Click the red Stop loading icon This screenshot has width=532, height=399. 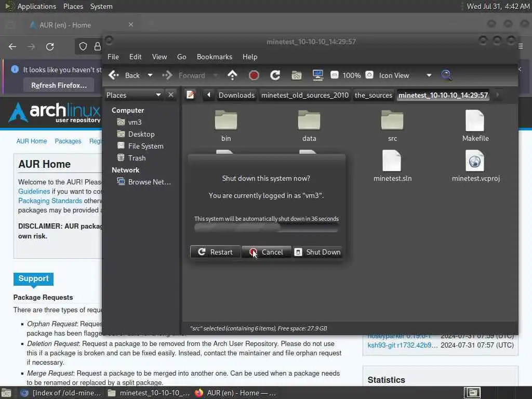click(x=254, y=75)
